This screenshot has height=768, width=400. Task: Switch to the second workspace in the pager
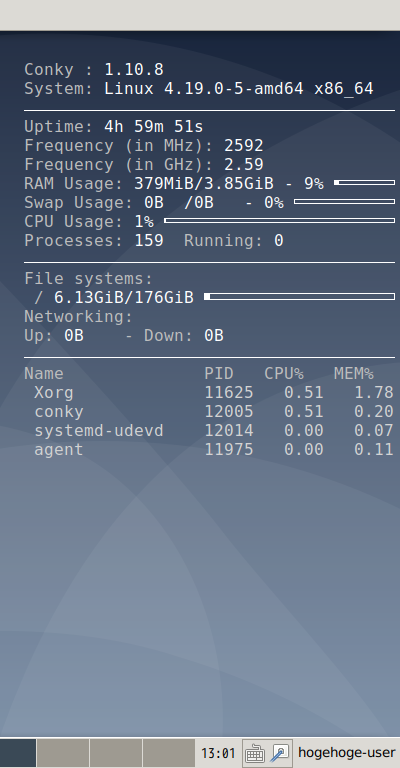point(63,753)
